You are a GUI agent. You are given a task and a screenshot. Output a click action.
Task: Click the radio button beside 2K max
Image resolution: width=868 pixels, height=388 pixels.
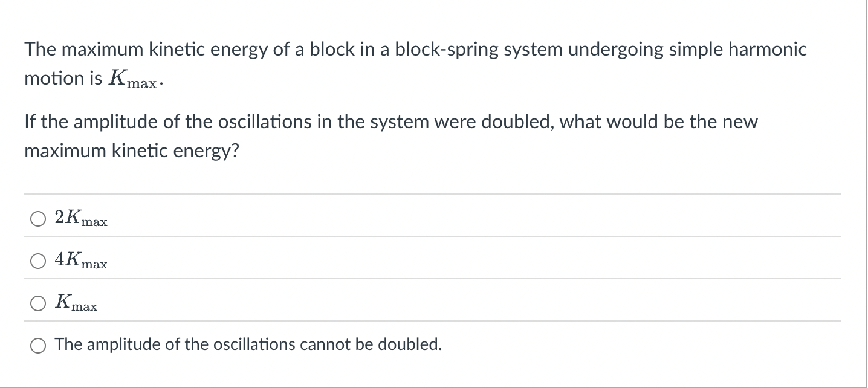(37, 218)
